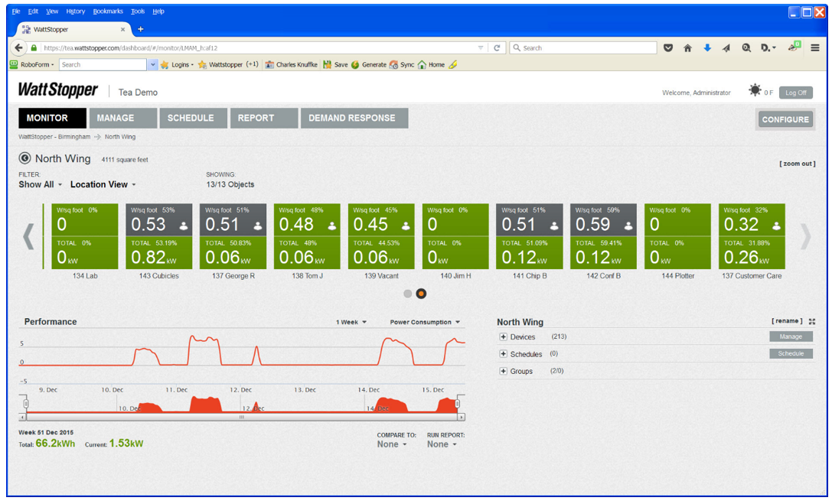
Task: Switch to the MANAGE tab
Action: 123,119
